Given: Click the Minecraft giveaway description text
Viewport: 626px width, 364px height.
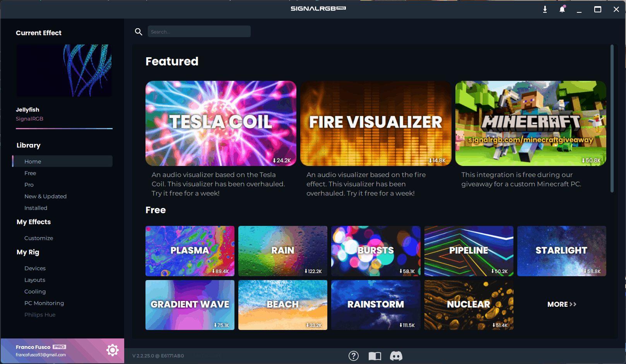Looking at the screenshot, I should (521, 179).
